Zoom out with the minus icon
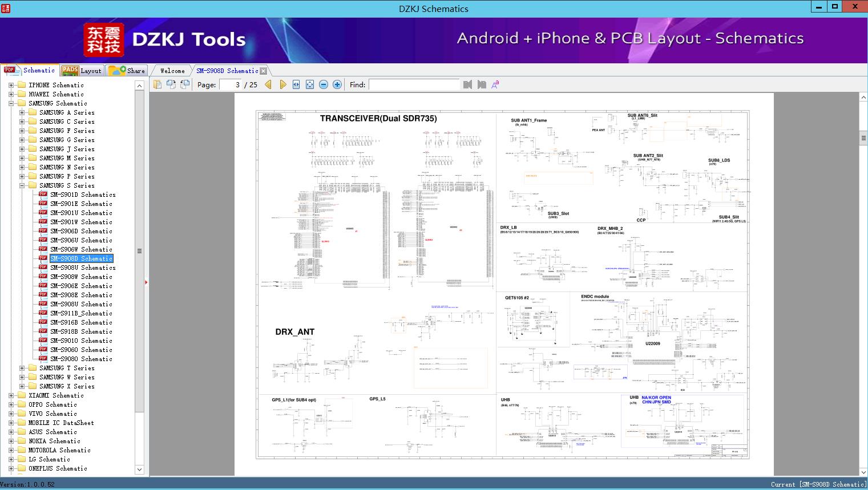The height and width of the screenshot is (490, 868). 324,84
